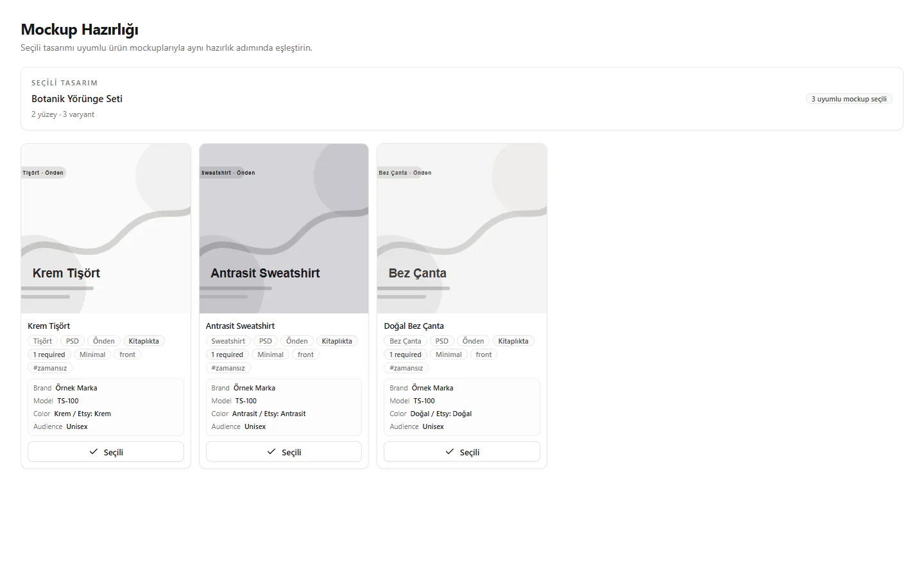Click the checkmark icon on Antrasit Sweatshirt card
Viewport: 924px width, 578px height.
click(x=271, y=451)
